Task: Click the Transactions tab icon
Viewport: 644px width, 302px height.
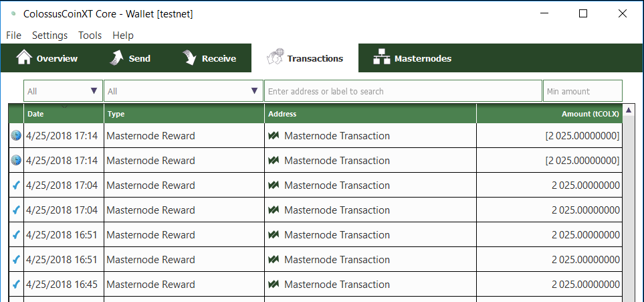Action: pyautogui.click(x=275, y=57)
